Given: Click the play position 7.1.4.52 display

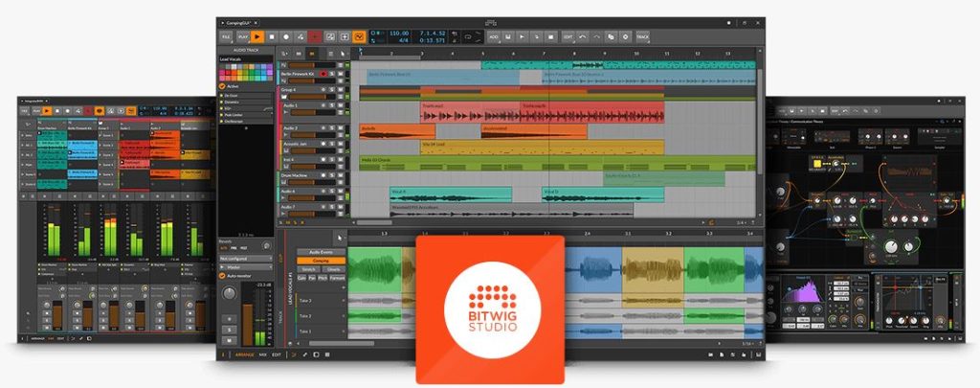Looking at the screenshot, I should click(x=433, y=33).
